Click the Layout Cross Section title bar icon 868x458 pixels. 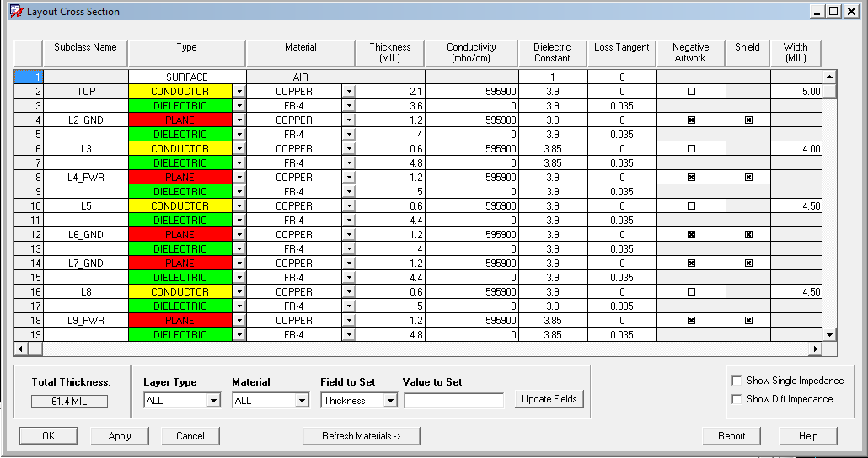15,10
